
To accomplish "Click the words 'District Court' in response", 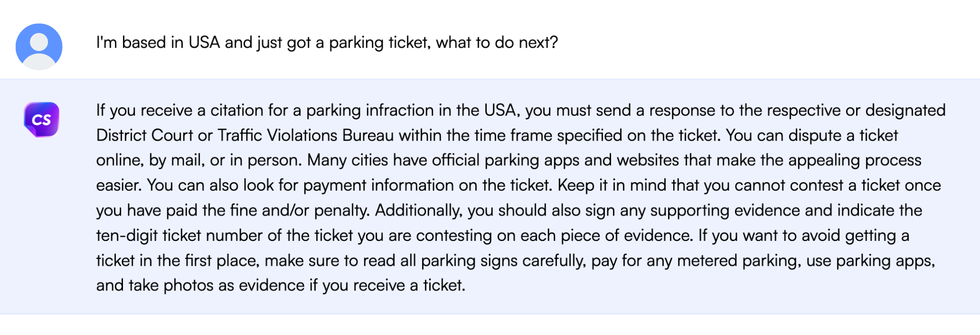I will [x=144, y=135].
